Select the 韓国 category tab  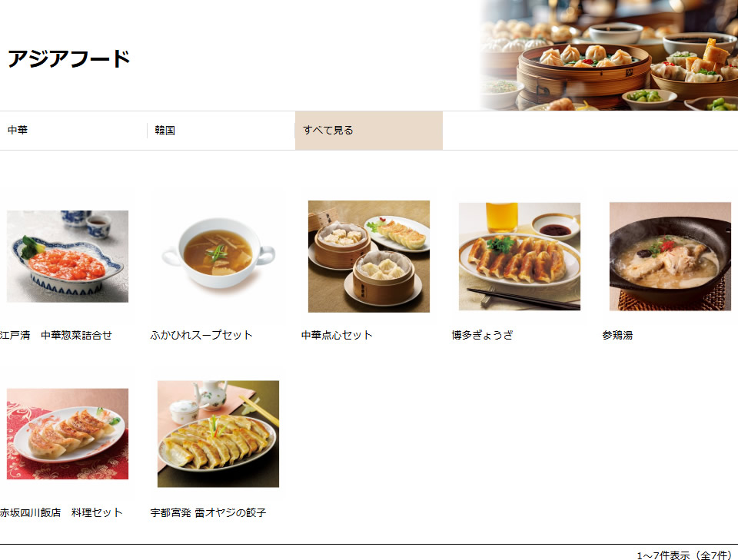pyautogui.click(x=221, y=131)
